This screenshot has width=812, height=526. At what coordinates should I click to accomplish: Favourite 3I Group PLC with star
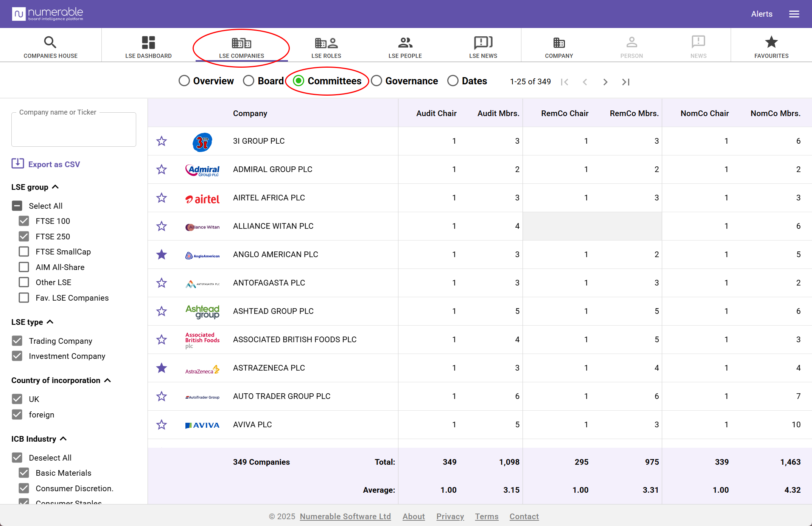pyautogui.click(x=162, y=141)
